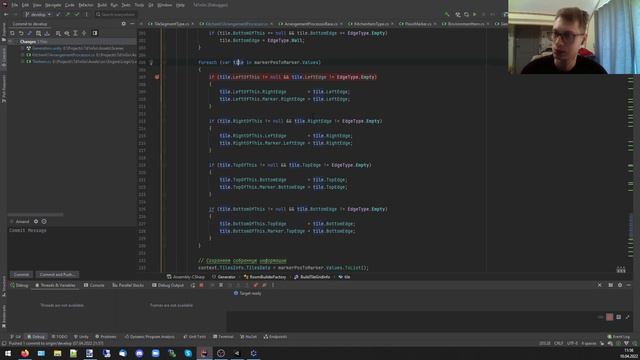Open Commit panel settings gear
The width and height of the screenshot is (640, 360).
coord(124,24)
